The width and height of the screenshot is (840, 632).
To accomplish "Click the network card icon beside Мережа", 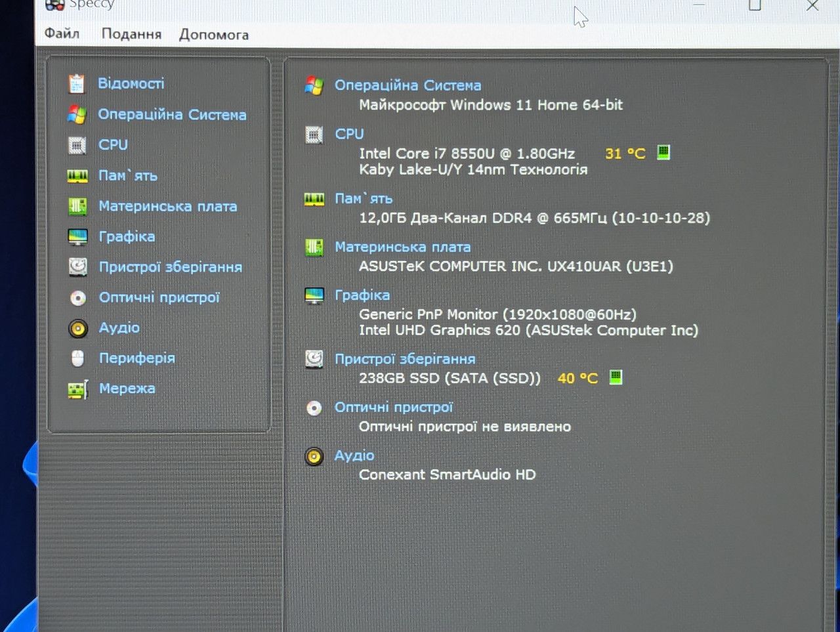I will click(78, 389).
